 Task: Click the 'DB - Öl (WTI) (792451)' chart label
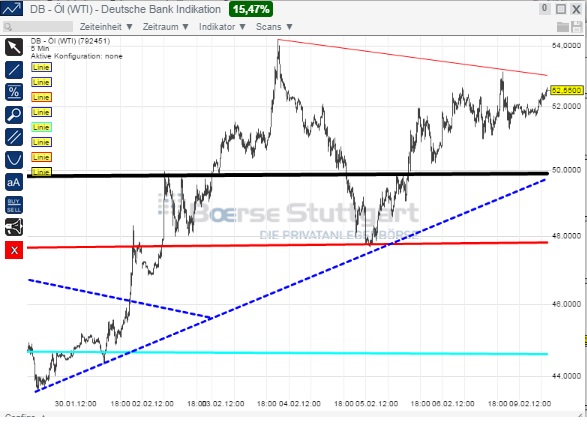pos(70,41)
